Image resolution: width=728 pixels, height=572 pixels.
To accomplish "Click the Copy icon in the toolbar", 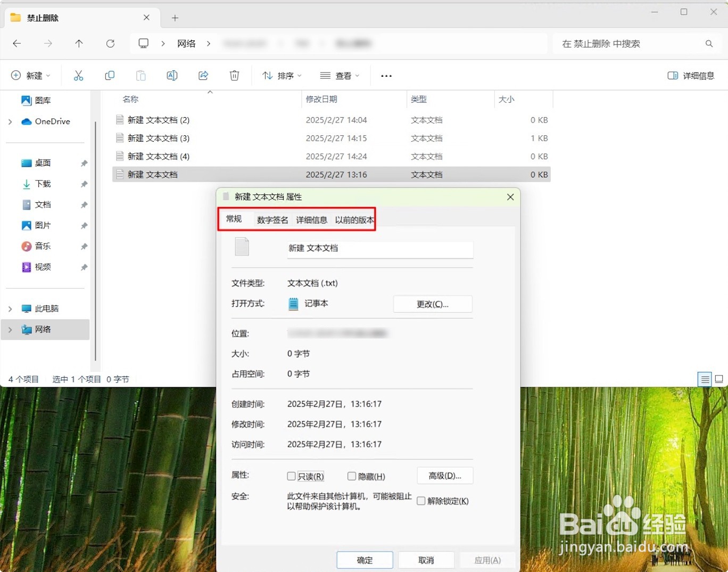I will (x=110, y=75).
